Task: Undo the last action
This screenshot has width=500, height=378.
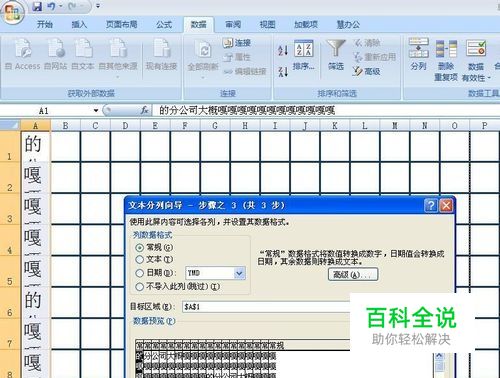Action: tap(51, 6)
